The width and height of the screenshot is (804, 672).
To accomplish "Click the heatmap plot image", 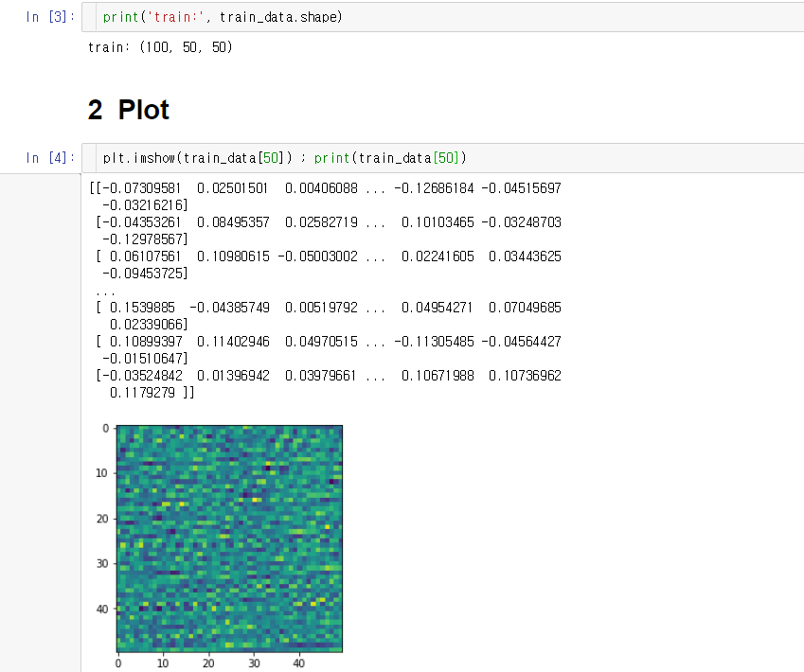I will click(228, 538).
